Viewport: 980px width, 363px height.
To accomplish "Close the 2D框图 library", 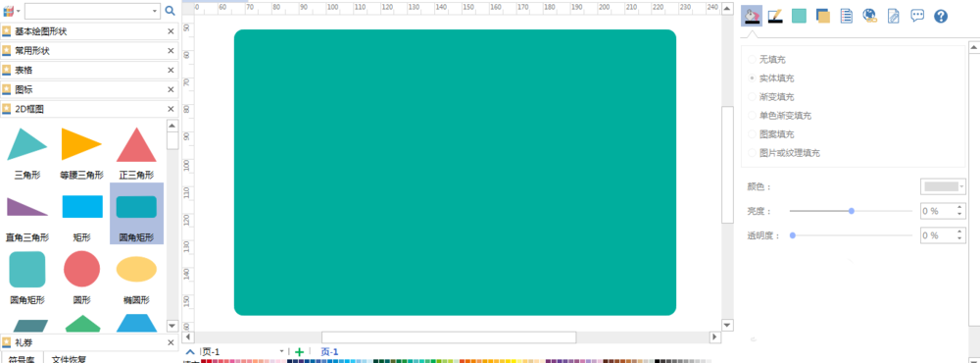I will (171, 109).
